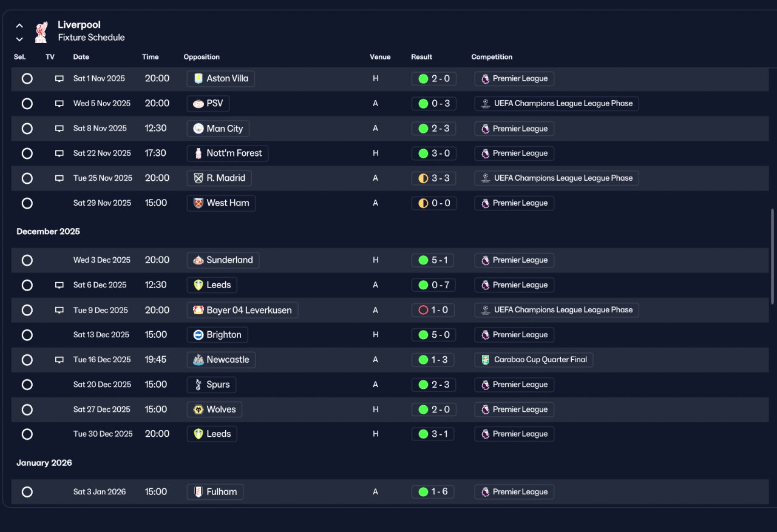Screen dimensions: 777x532
Task: Open the Nott'm Forest opposition button
Action: (x=228, y=153)
